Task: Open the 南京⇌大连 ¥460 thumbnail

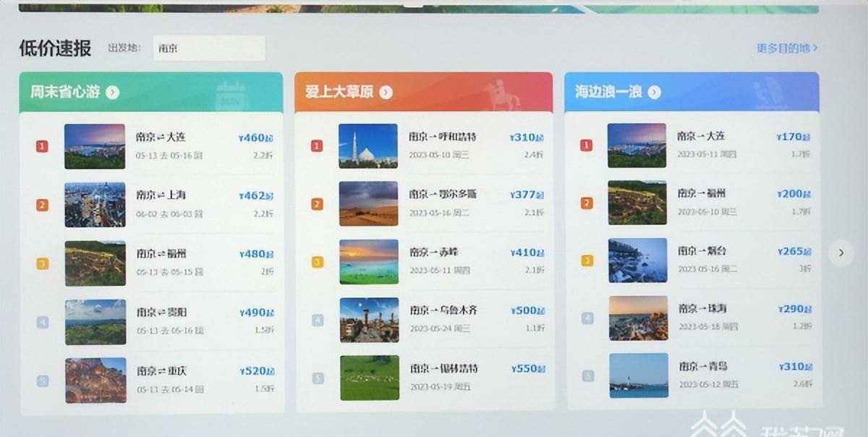Action: click(x=95, y=146)
